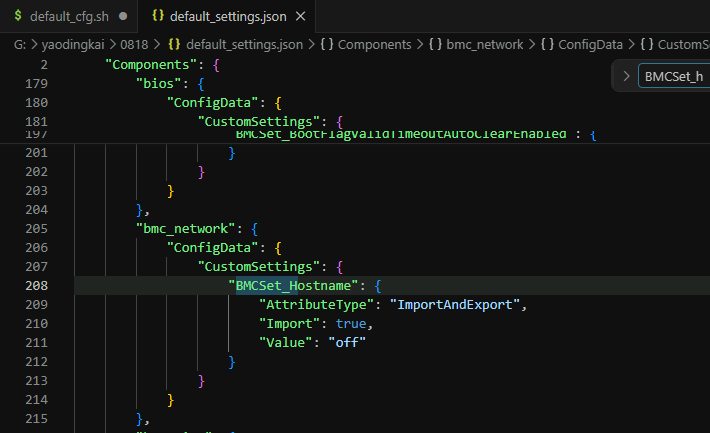Click the BMCSet_h search input field
This screenshot has width=710, height=433.
click(674, 76)
